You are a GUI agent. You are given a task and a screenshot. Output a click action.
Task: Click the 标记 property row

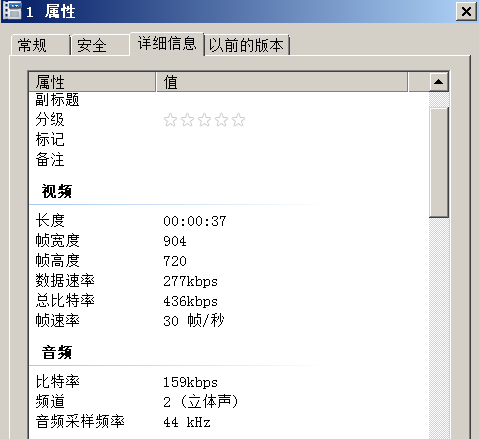click(229, 139)
